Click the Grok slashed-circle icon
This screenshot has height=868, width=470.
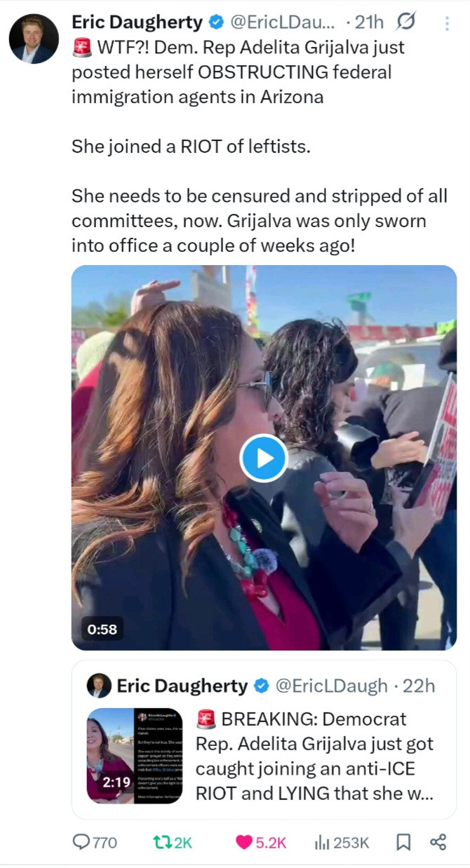pos(405,23)
